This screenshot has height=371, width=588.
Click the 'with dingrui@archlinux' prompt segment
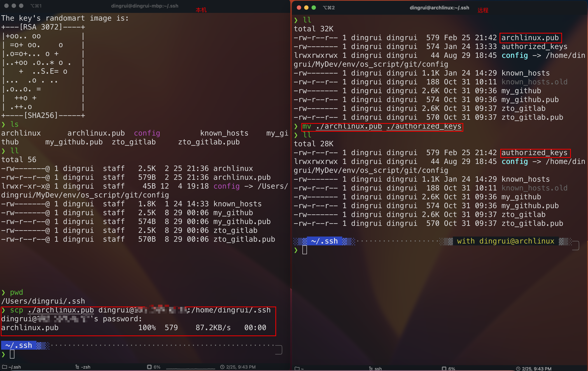coord(505,241)
